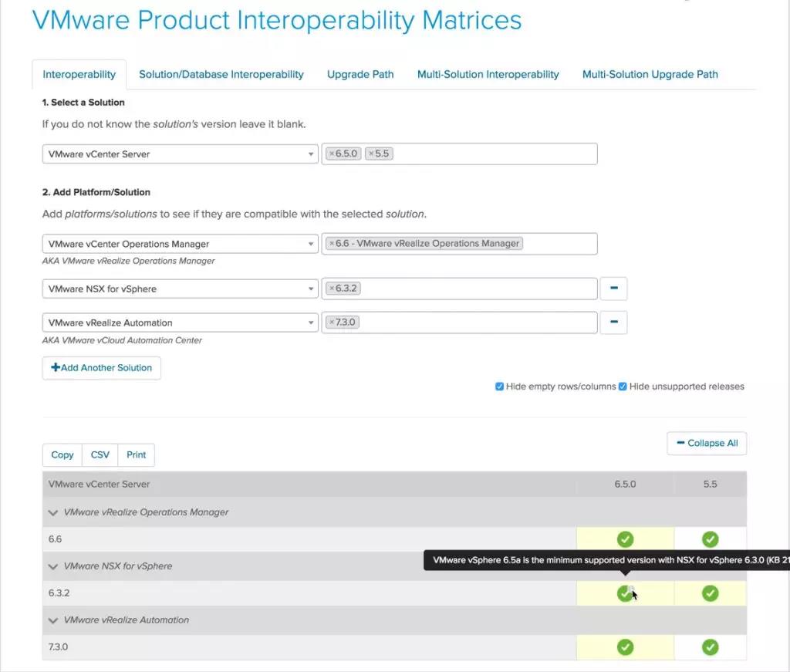Export results with CSV button
Viewport: 790px width, 672px height.
coord(100,455)
